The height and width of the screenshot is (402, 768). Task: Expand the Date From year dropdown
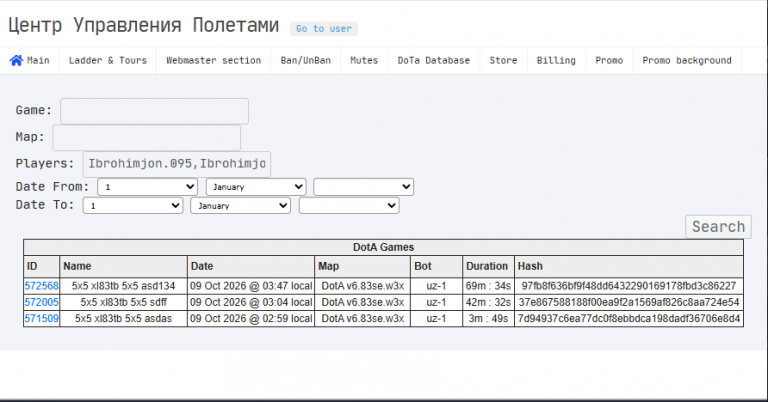tap(363, 187)
